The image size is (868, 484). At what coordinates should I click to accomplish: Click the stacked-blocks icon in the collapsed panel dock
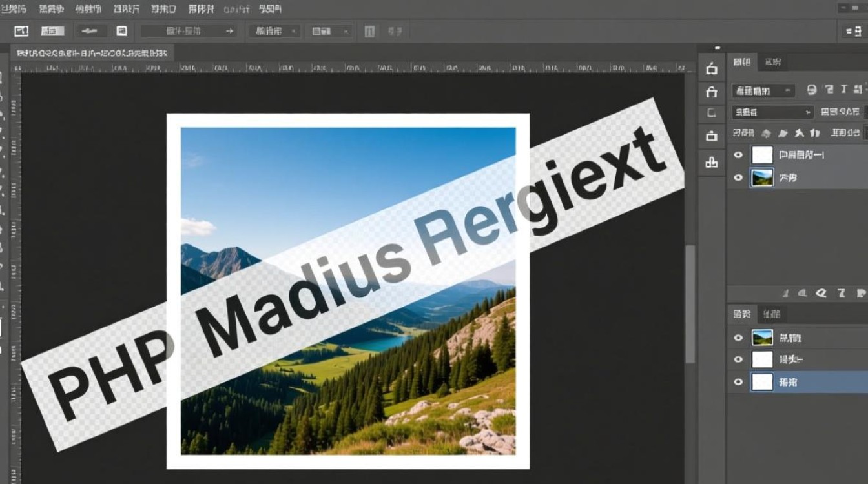[712, 162]
